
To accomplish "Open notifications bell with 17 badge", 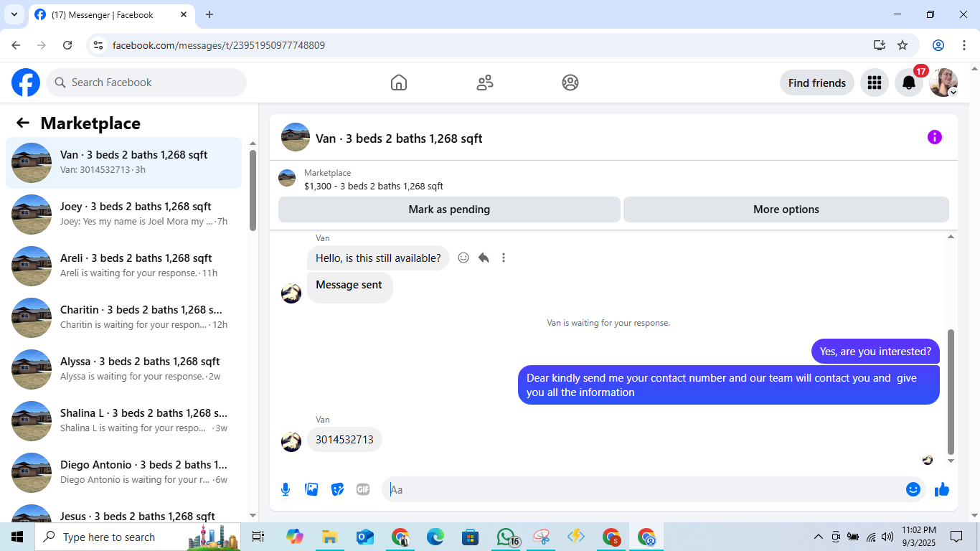I will pos(909,83).
